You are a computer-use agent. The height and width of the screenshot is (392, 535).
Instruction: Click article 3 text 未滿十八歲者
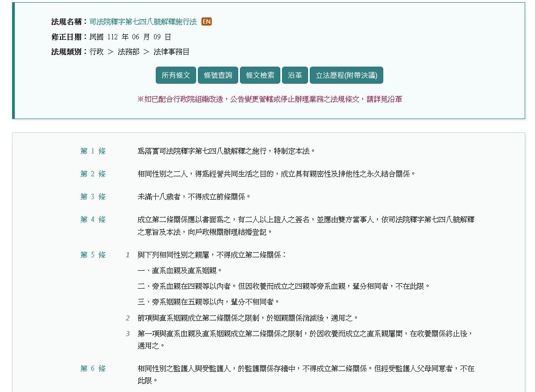pyautogui.click(x=194, y=197)
